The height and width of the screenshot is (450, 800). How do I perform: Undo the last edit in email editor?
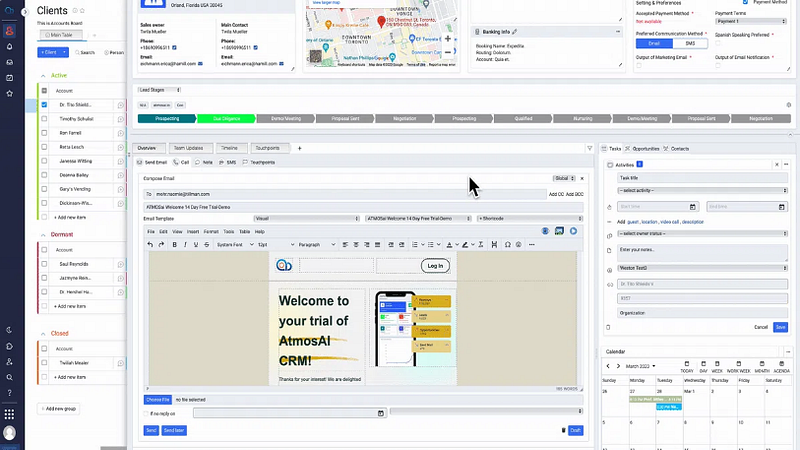(150, 245)
